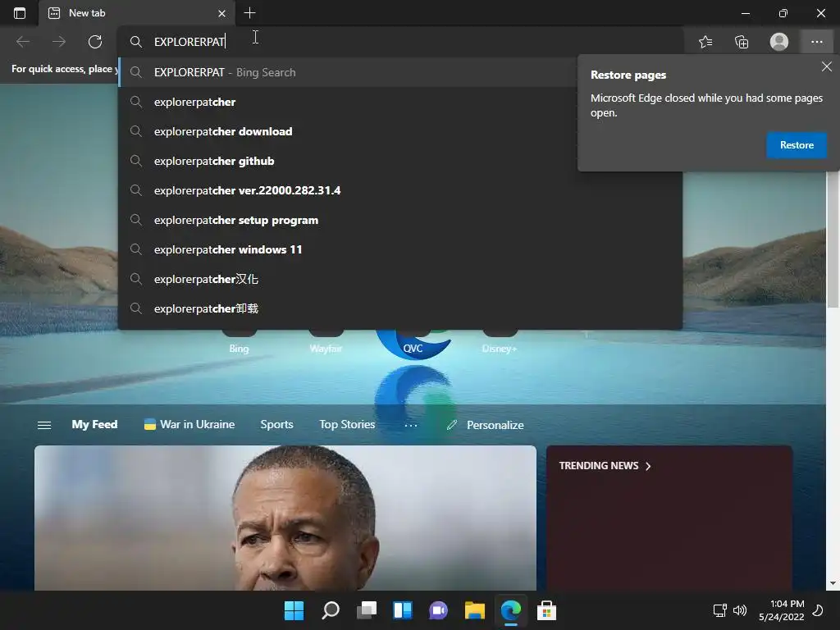Open the clock showing 1:04 PM
Screen dimensions: 840x630
coord(782,610)
